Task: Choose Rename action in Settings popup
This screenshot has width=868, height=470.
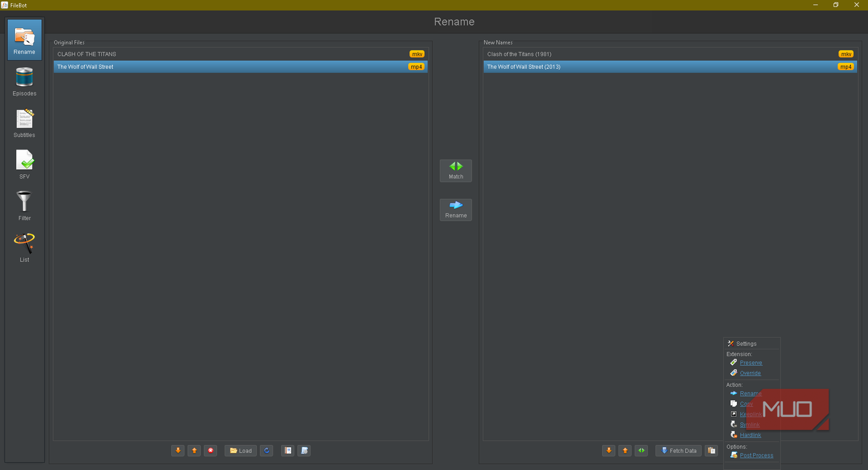Action: [750, 394]
